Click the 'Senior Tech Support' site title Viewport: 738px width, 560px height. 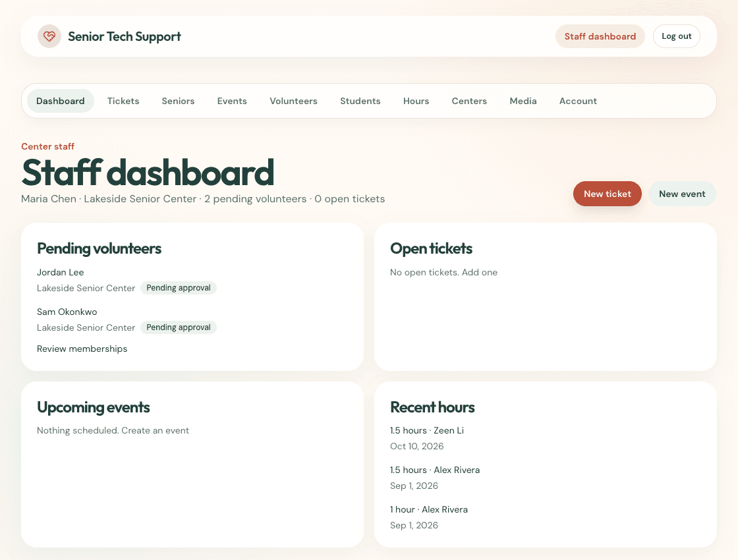[x=125, y=36]
